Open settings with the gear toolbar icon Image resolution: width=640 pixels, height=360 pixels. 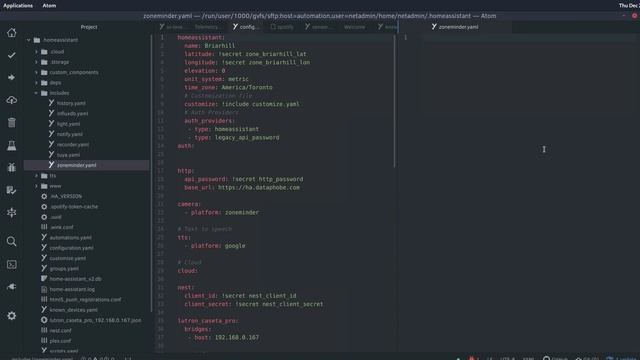11,316
